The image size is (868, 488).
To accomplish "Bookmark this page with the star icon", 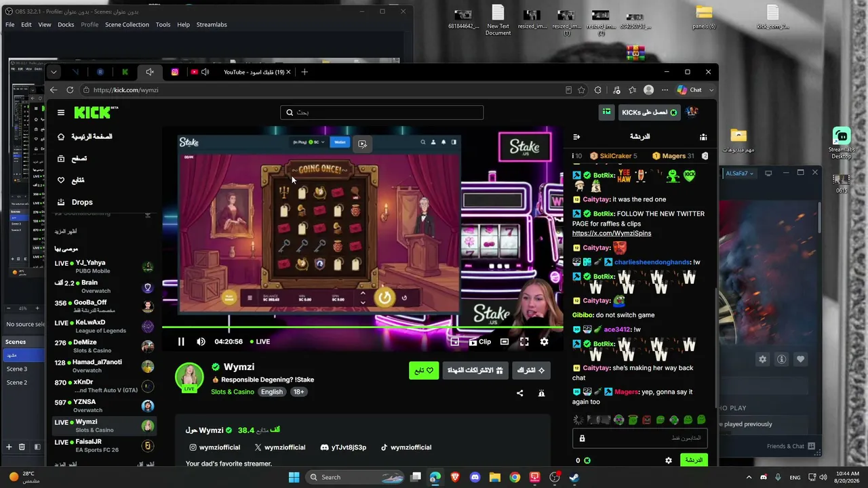I will click(x=581, y=90).
